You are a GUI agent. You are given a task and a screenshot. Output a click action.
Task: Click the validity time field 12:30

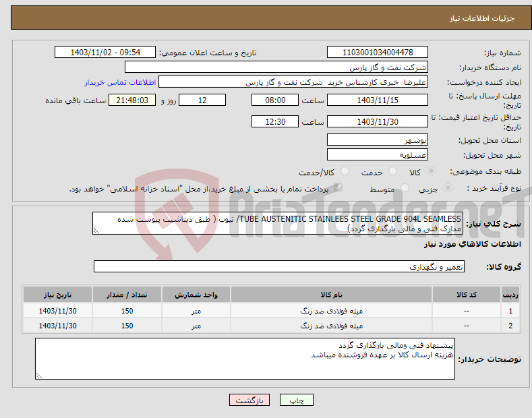click(x=275, y=121)
